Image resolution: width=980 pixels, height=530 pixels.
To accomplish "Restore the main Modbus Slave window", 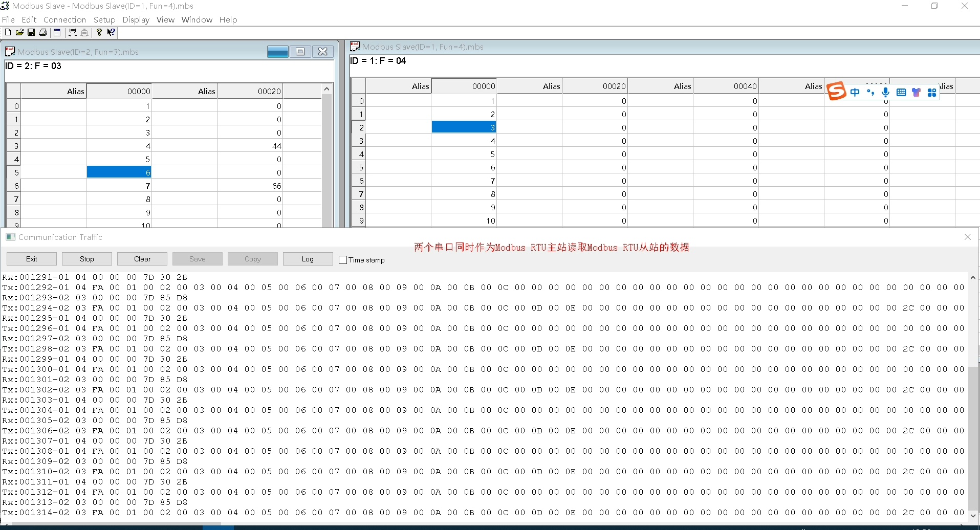I will coord(934,6).
